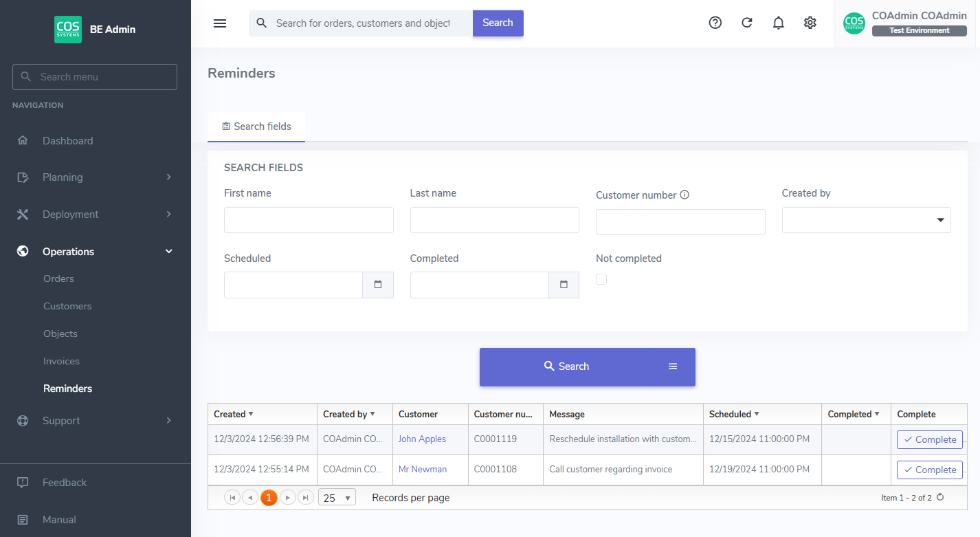The height and width of the screenshot is (537, 980).
Task: Click the Manual book icon in sidebar
Action: coord(23,520)
